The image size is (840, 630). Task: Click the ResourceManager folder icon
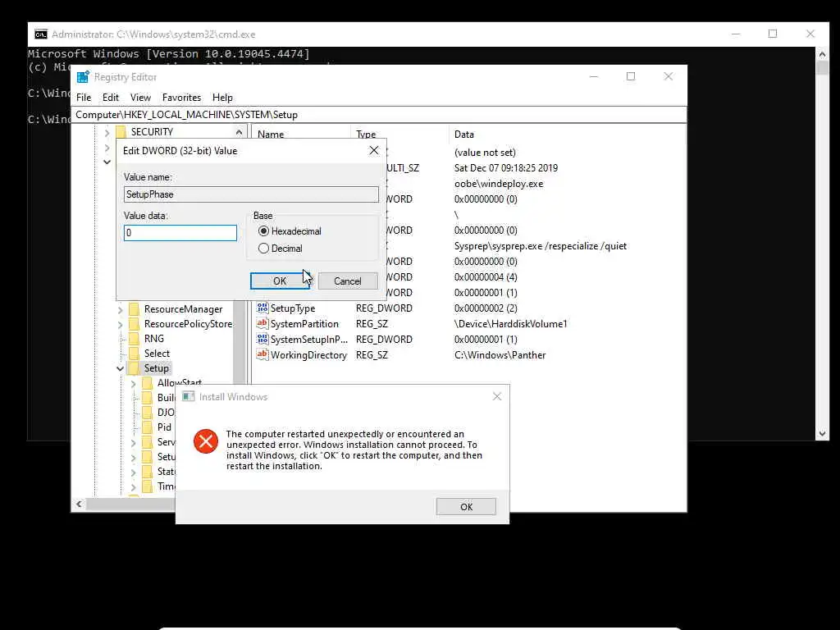[x=134, y=309]
